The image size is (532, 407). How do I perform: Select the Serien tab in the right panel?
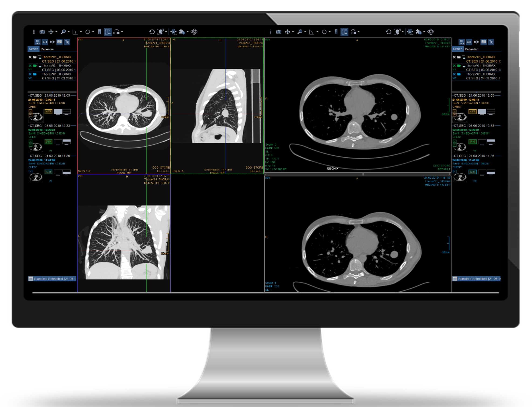tap(458, 49)
